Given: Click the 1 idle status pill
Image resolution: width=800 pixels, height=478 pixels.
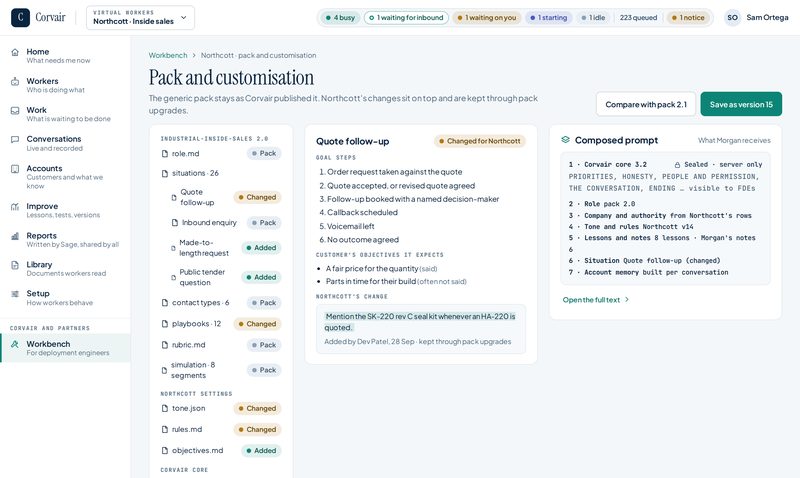Looking at the screenshot, I should point(593,17).
